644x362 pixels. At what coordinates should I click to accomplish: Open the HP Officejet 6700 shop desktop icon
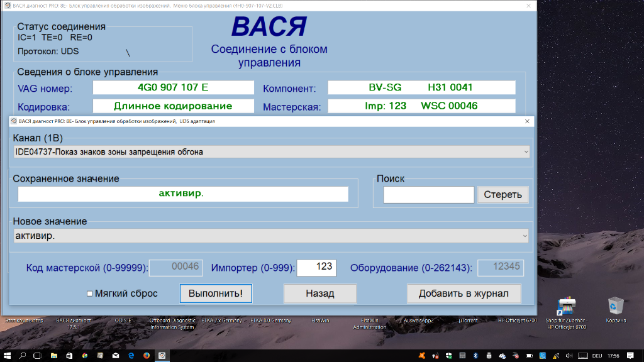(x=566, y=308)
